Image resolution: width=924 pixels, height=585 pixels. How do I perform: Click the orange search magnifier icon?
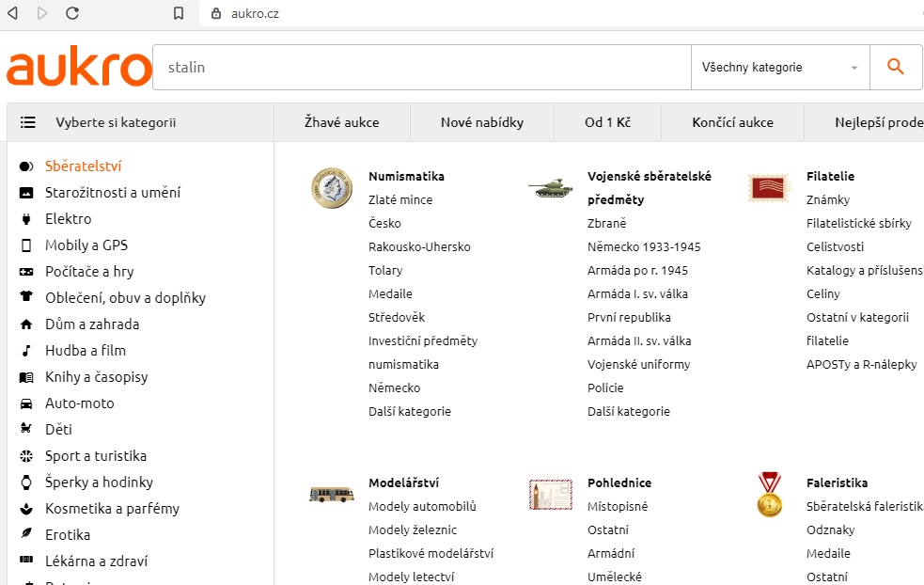click(895, 67)
